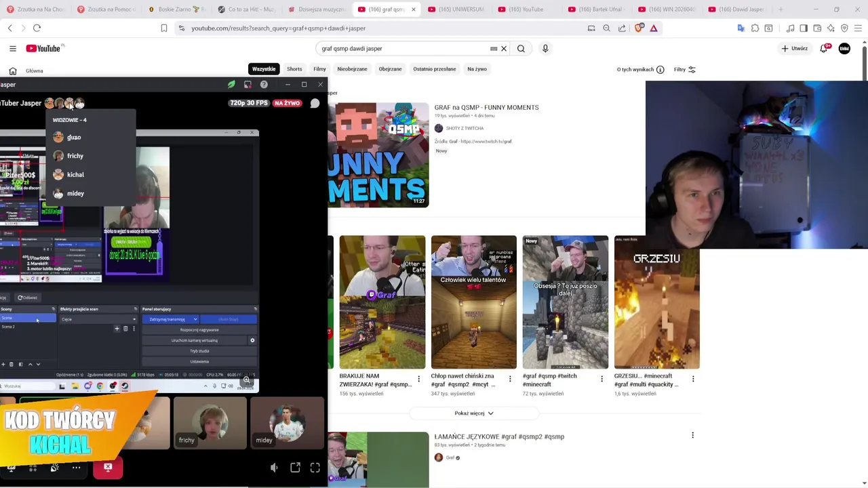Image resolution: width=868 pixels, height=488 pixels.
Task: Open YouTube account avatar menu
Action: (844, 48)
